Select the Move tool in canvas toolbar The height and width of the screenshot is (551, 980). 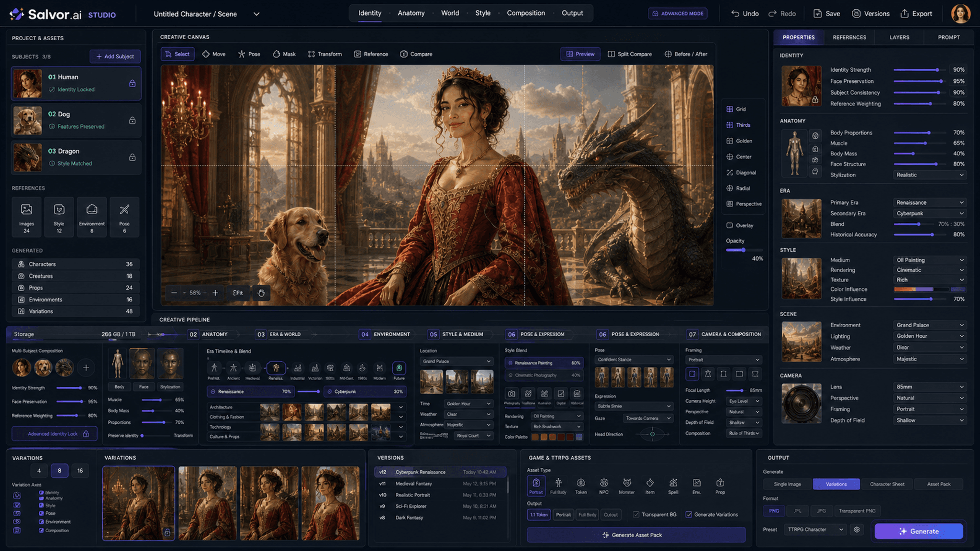213,54
